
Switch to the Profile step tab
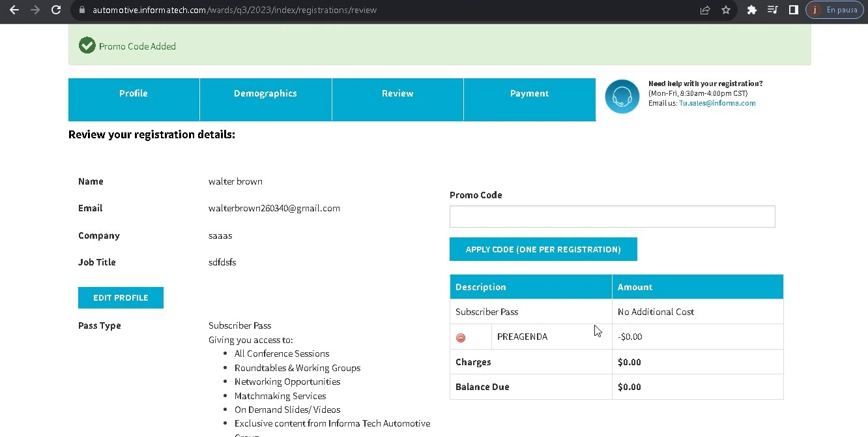click(x=134, y=99)
